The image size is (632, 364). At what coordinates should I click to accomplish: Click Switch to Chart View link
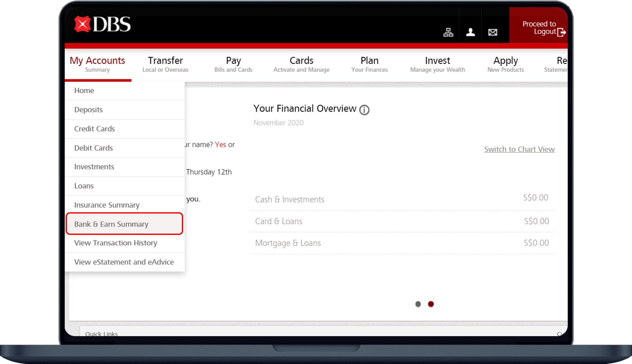pyautogui.click(x=519, y=149)
